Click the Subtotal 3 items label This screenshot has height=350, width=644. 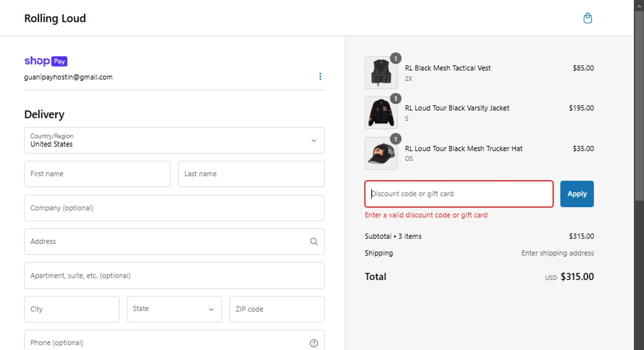pos(393,236)
